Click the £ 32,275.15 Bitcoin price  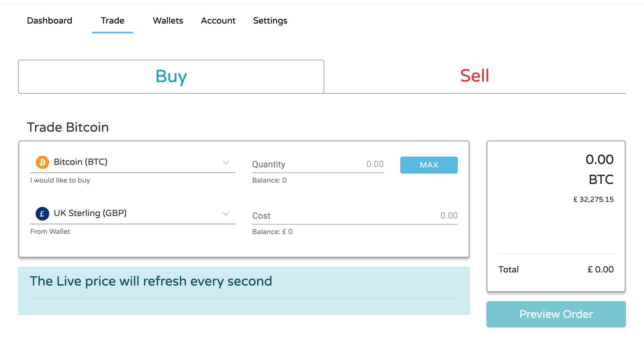(x=594, y=199)
